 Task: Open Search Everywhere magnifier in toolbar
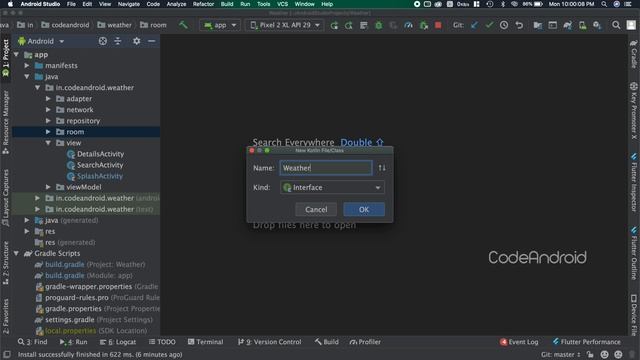point(616,25)
